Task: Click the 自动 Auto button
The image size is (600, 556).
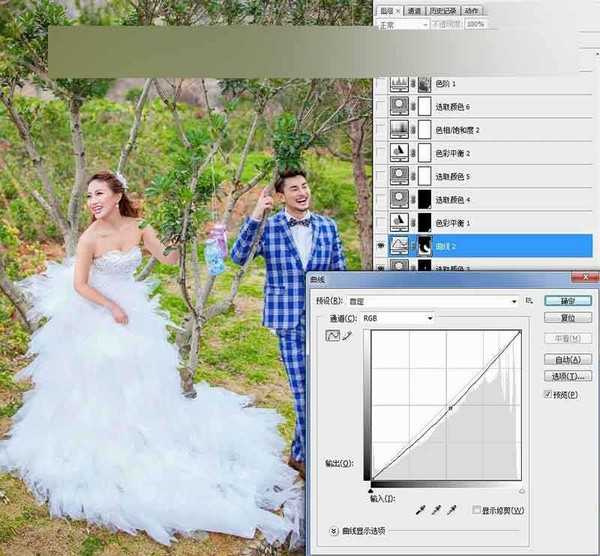Action: [x=567, y=359]
